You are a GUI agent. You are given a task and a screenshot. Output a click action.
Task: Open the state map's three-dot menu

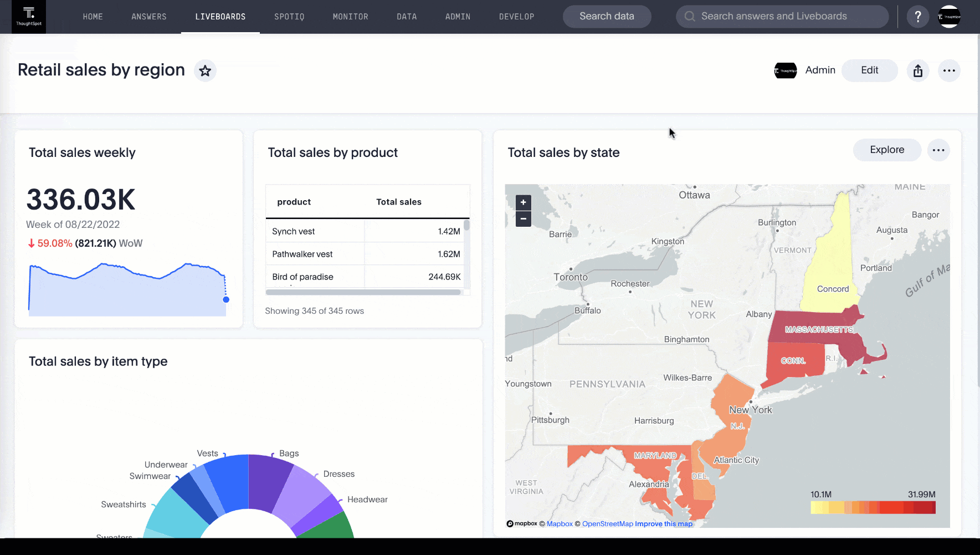tap(938, 150)
